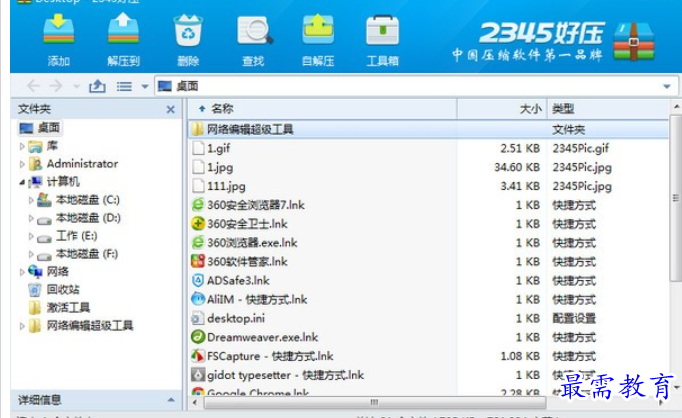682x418 pixels.
Task: Go forward with the right arrow
Action: click(x=56, y=86)
